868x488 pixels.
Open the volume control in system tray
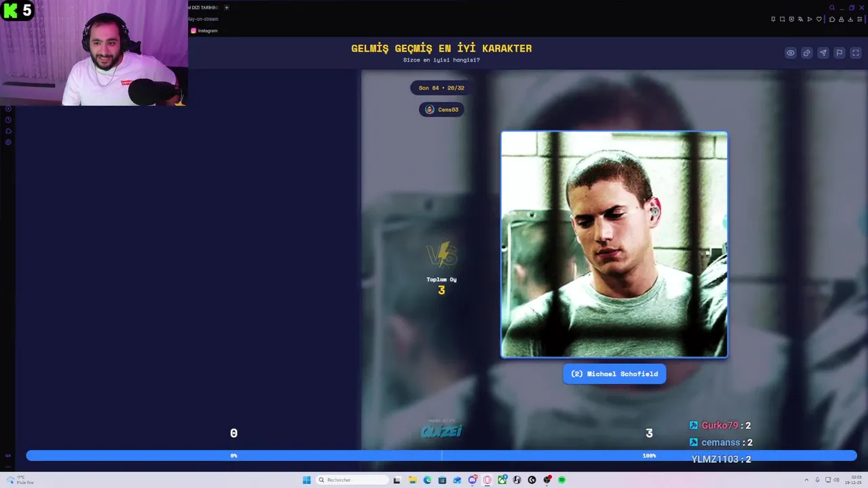coord(837,480)
